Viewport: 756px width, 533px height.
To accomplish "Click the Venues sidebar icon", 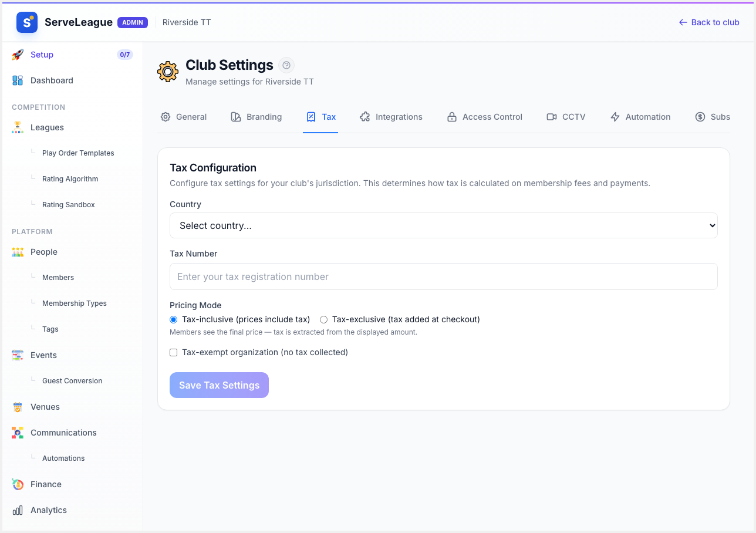I will (x=18, y=407).
